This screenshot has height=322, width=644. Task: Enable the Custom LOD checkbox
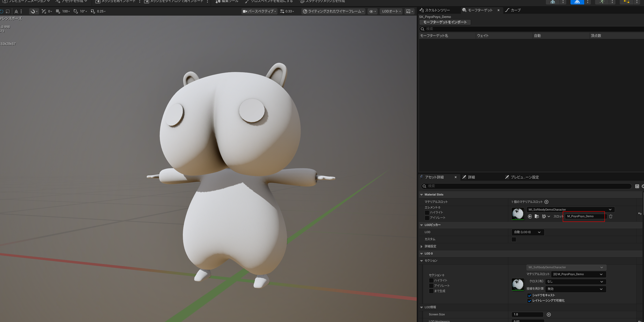[514, 239]
